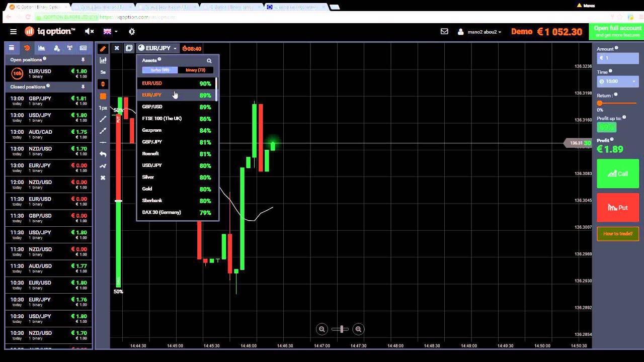Click the Amount input field
644x362 pixels.
618,58
